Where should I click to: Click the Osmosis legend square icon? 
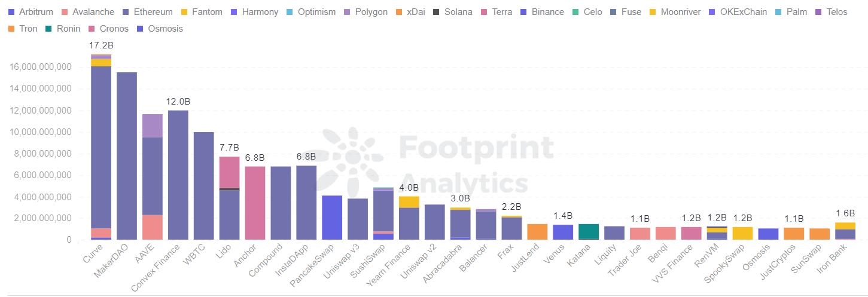[x=141, y=29]
